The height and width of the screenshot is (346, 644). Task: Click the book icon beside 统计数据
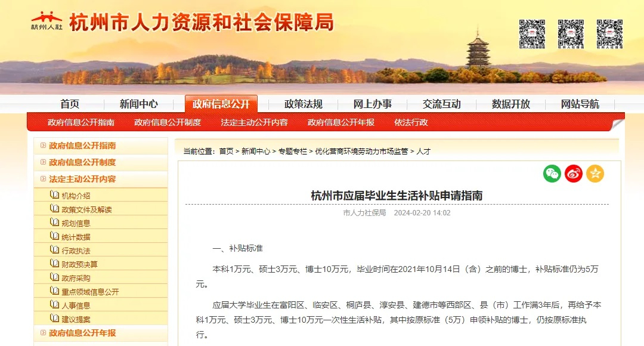coord(54,236)
